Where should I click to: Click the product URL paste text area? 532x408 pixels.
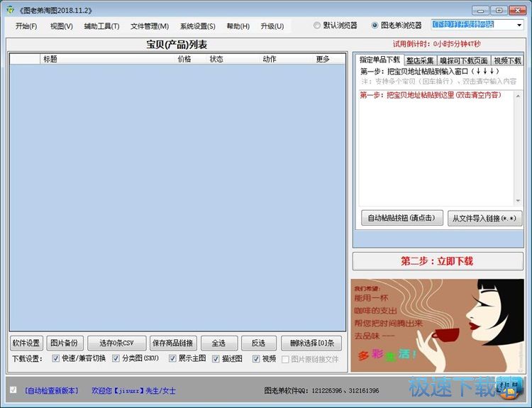(437, 148)
